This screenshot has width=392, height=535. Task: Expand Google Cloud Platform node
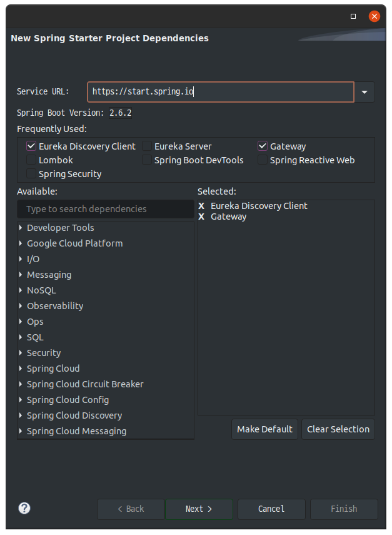pyautogui.click(x=21, y=243)
